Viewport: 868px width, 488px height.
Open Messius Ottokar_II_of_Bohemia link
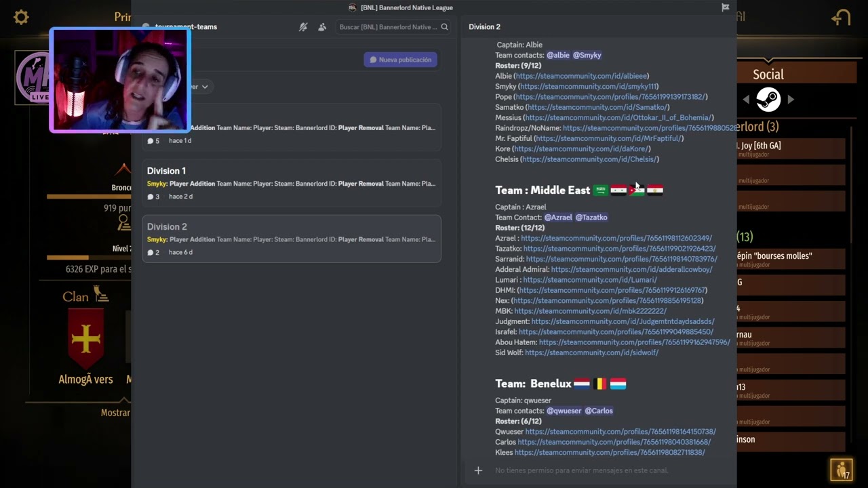[618, 117]
